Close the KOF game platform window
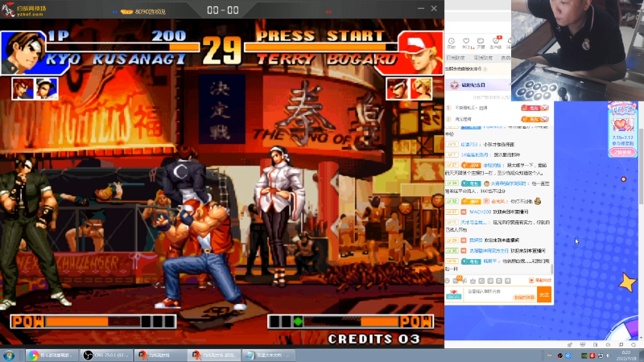This screenshot has width=644, height=362. click(434, 8)
